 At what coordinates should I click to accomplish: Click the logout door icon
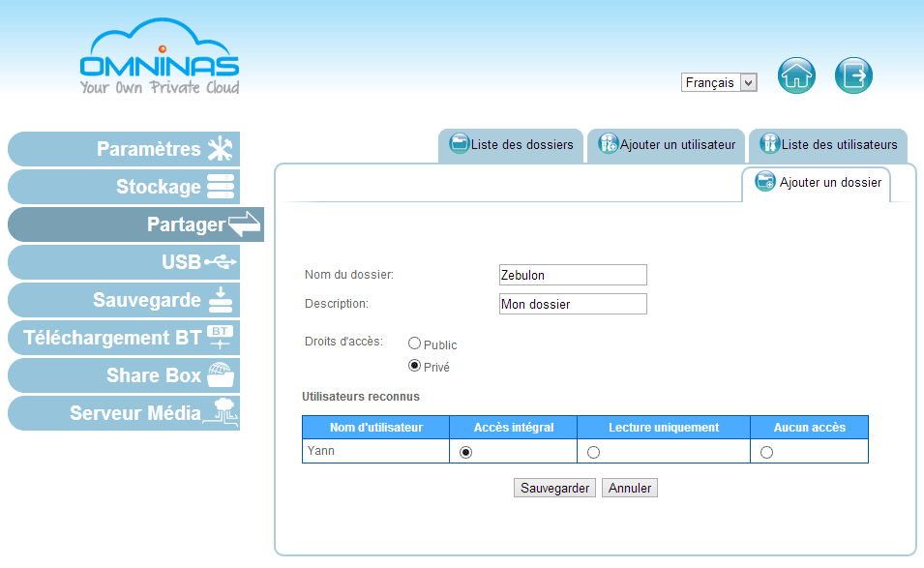[853, 75]
